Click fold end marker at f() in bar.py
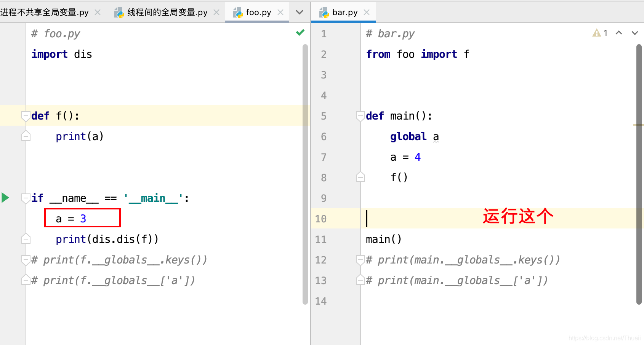 click(360, 177)
